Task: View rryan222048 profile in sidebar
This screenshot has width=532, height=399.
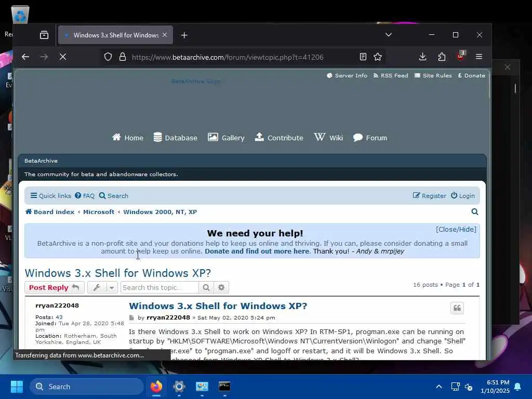Action: pos(57,305)
